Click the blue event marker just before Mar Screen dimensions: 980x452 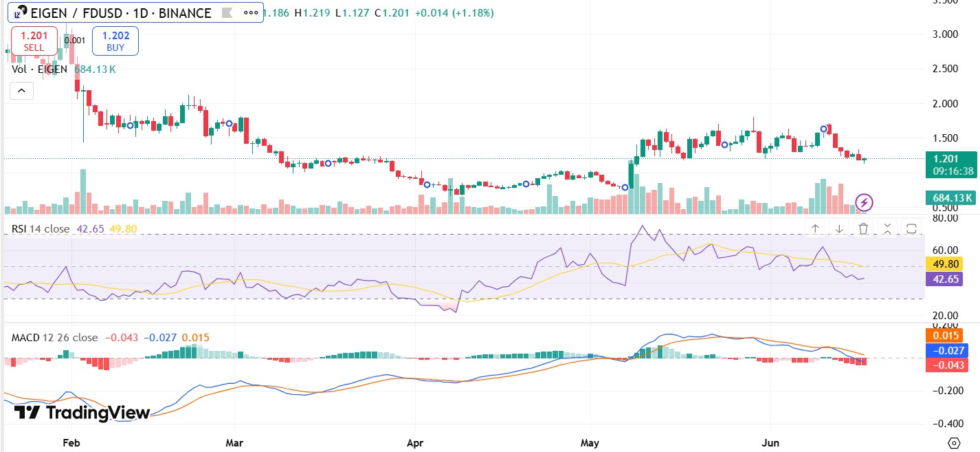[230, 124]
